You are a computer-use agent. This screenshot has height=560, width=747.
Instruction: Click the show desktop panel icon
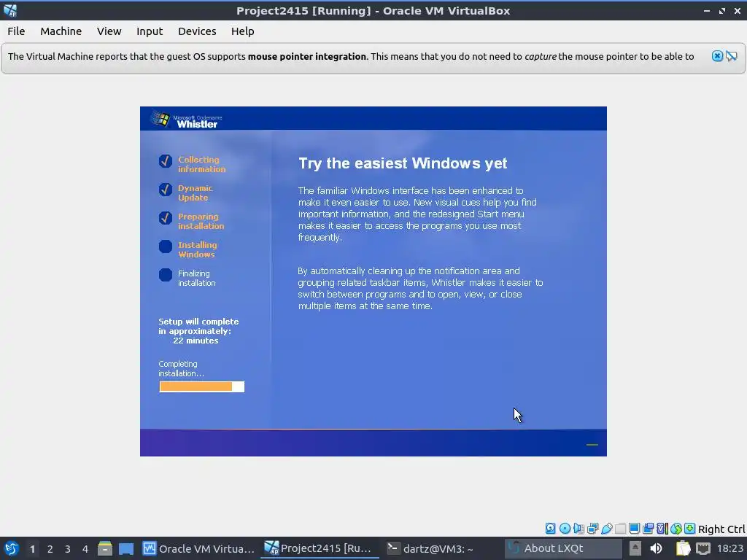tap(126, 548)
